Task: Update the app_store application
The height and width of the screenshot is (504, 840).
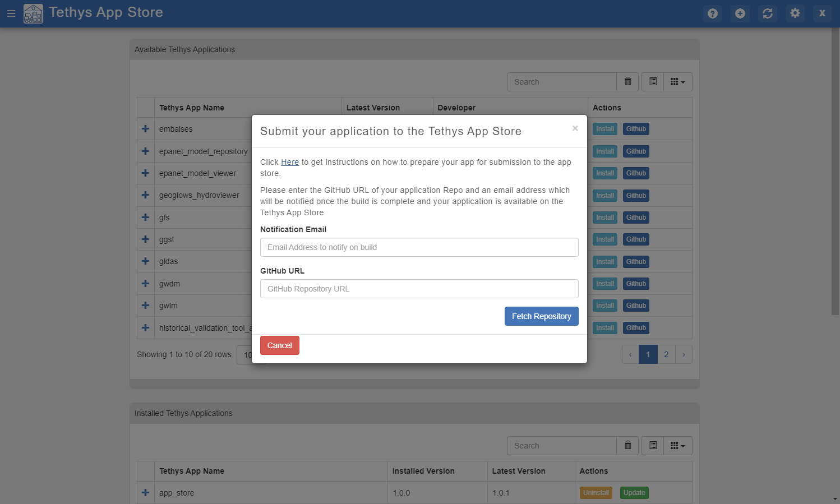Action: (x=634, y=493)
